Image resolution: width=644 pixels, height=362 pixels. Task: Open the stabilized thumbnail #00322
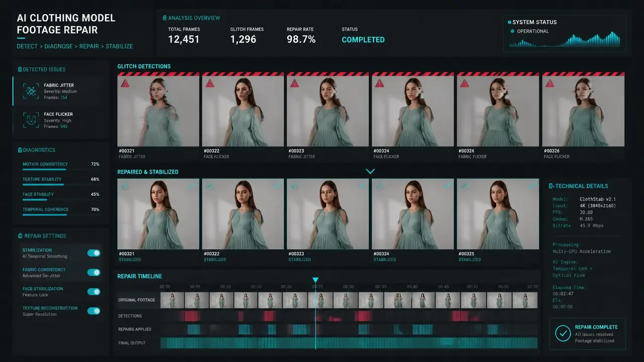point(244,214)
